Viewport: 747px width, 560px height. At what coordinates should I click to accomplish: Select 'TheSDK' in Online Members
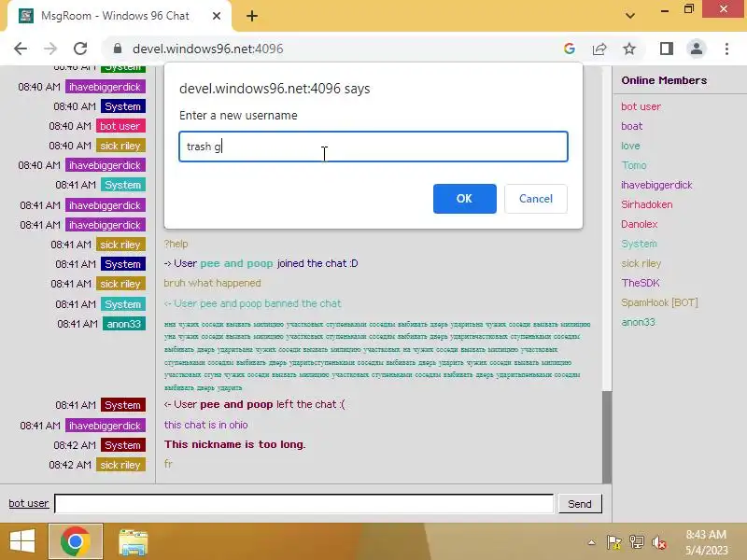[x=641, y=283]
